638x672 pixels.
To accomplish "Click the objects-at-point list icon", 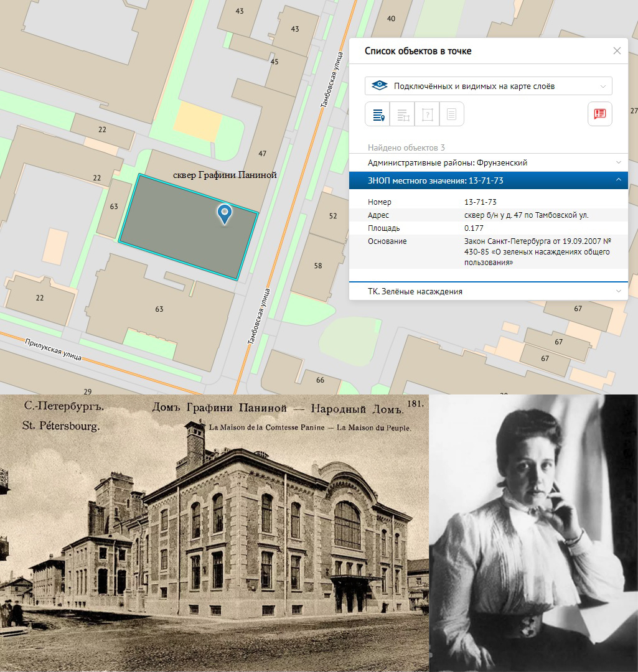I will [378, 114].
